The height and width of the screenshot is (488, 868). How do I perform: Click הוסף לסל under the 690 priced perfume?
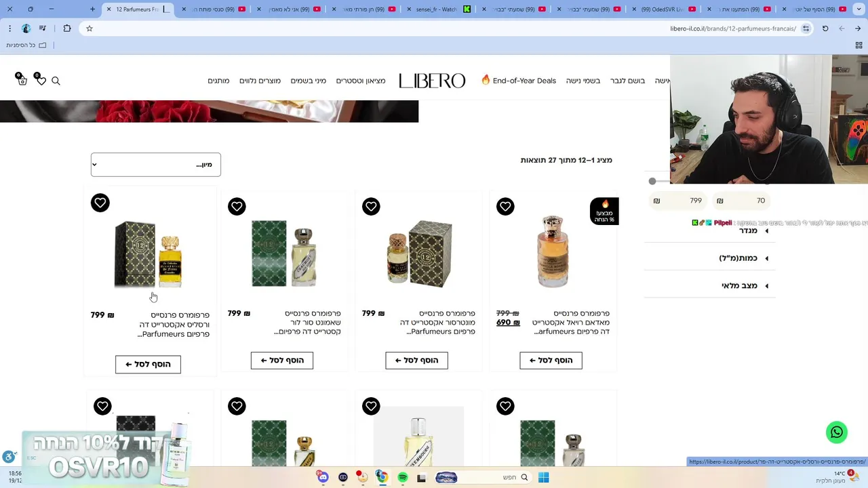point(551,361)
